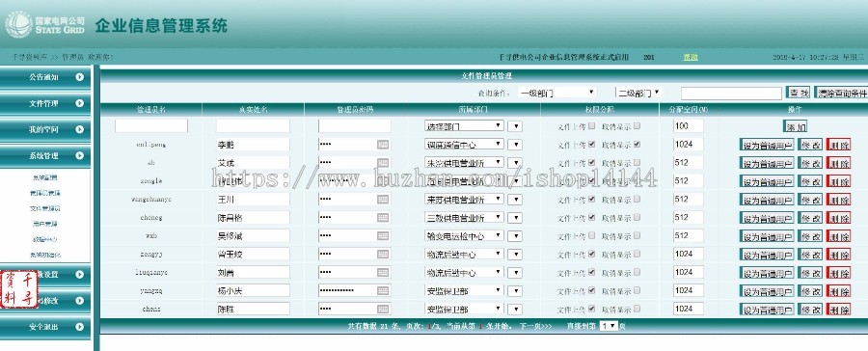The height and width of the screenshot is (351, 868).
Task: Click 修改 in 艾斌's row
Action: [x=810, y=163]
